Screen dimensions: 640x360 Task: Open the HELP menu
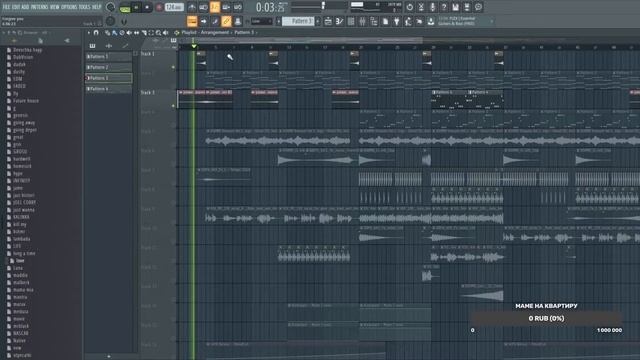pos(96,7)
